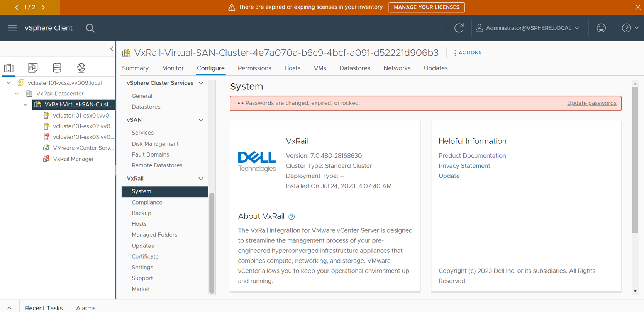Open vSAN Disk Management
The height and width of the screenshot is (312, 644).
(x=155, y=143)
